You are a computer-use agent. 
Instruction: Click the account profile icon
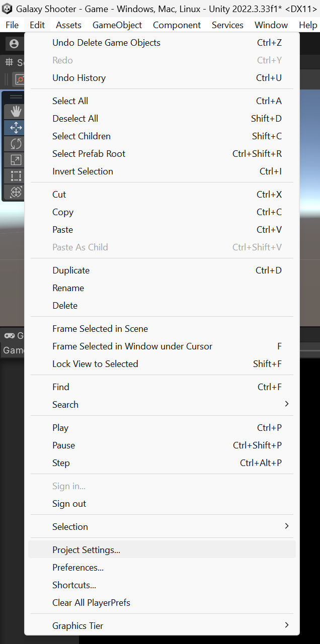click(x=14, y=44)
